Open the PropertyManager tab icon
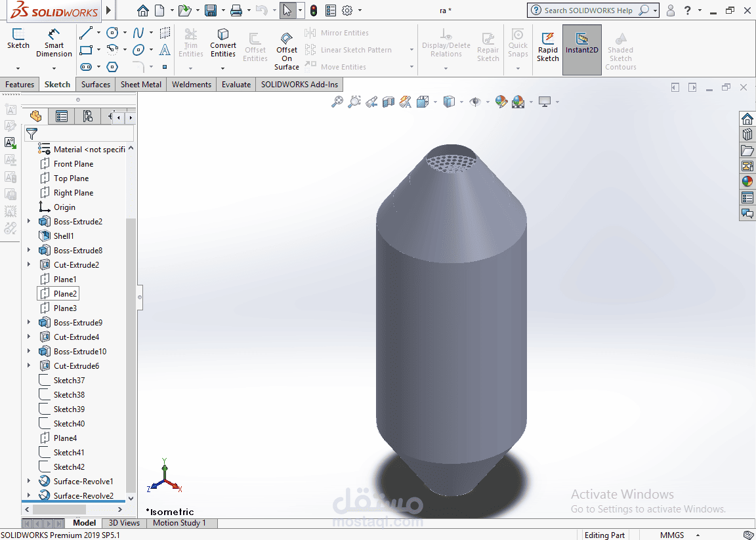The image size is (756, 540). click(x=62, y=116)
